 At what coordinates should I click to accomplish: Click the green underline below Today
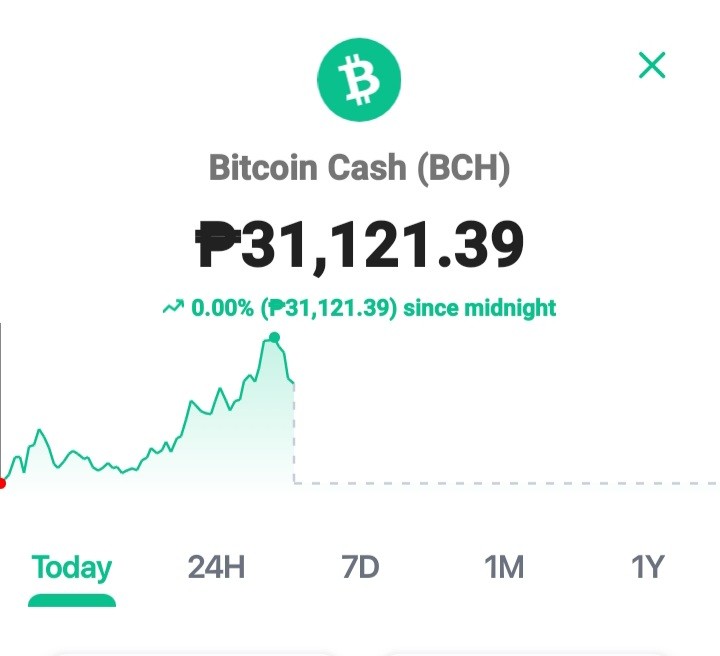[x=72, y=600]
